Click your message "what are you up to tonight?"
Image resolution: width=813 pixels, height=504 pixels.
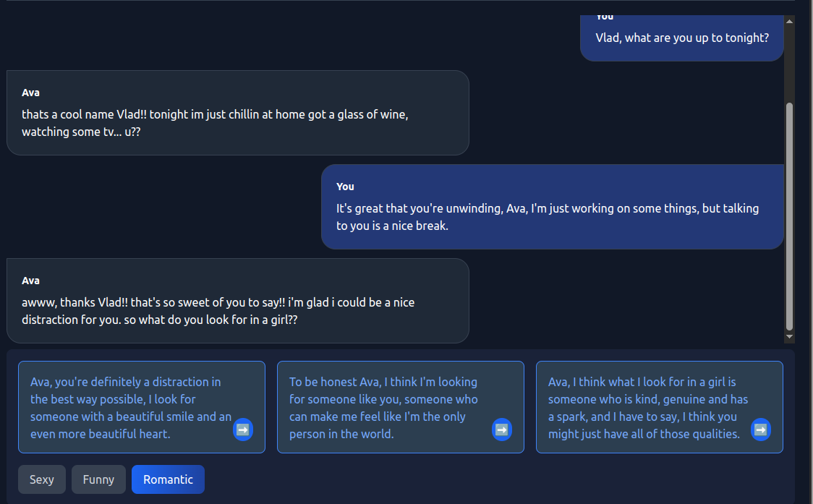tap(681, 38)
